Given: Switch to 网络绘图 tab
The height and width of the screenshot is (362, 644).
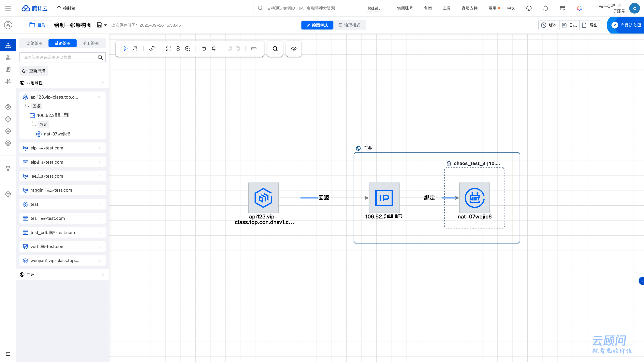Looking at the screenshot, I should click(35, 43).
